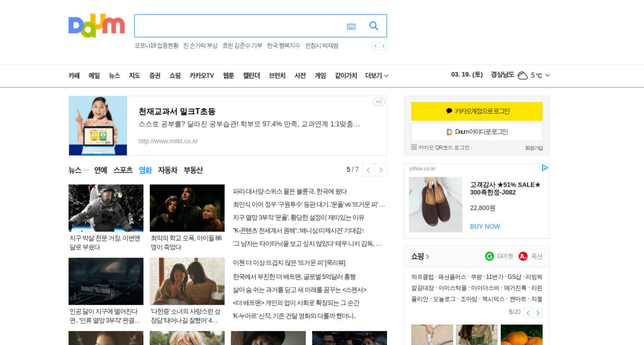644x345 pixels.
Task: Switch to the 자동차 tab
Action: (168, 170)
